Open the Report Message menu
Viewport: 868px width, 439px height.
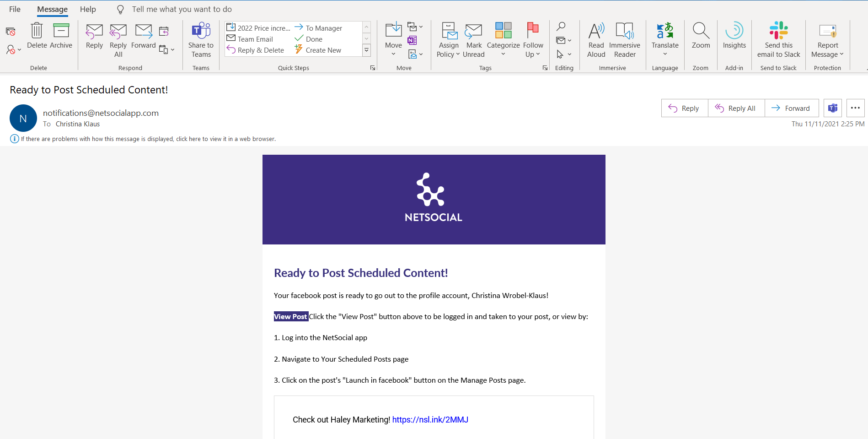pos(827,40)
